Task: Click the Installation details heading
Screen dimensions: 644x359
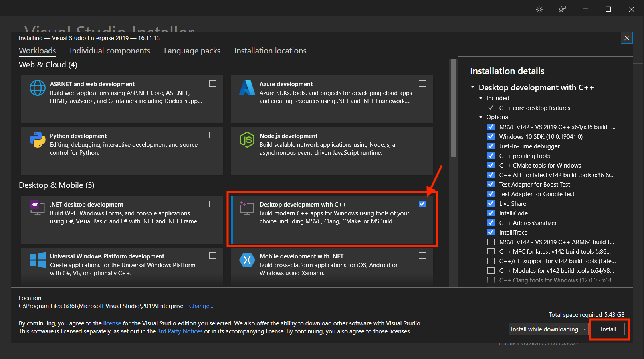Action: click(507, 71)
